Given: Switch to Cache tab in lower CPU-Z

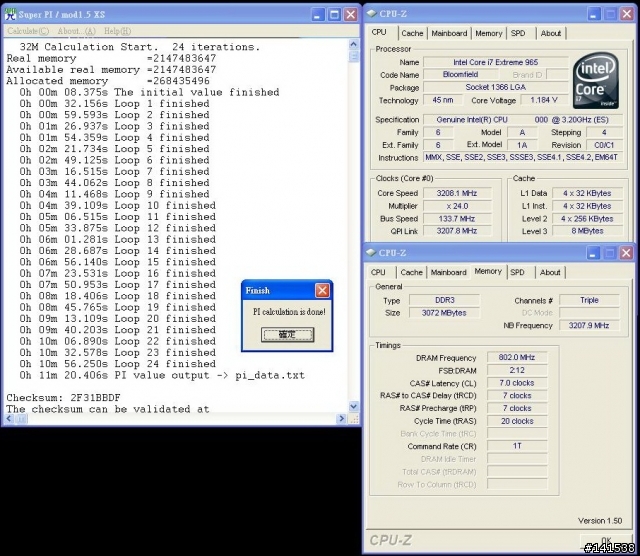Looking at the screenshot, I should click(411, 272).
